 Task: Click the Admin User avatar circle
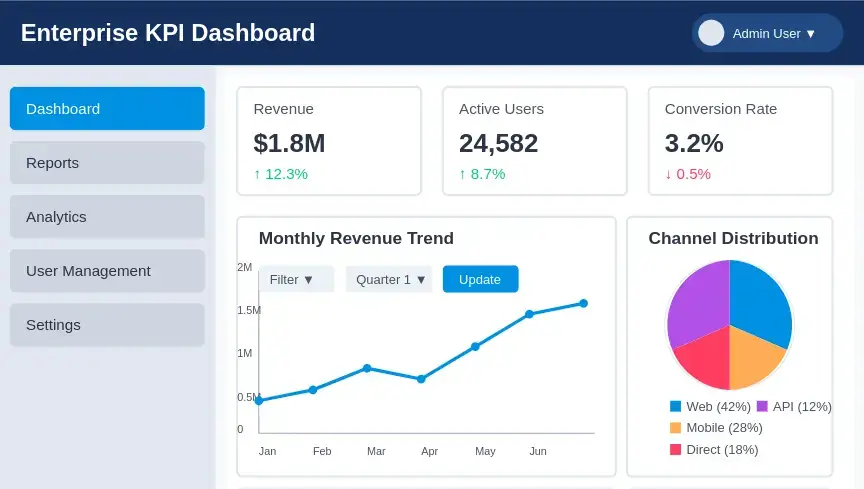[711, 33]
